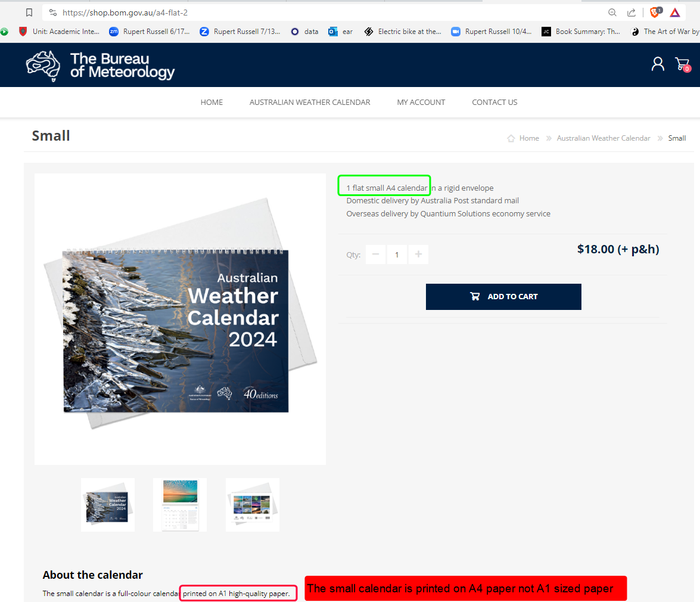Open 'Electric bike at the...' bookmark

[403, 32]
